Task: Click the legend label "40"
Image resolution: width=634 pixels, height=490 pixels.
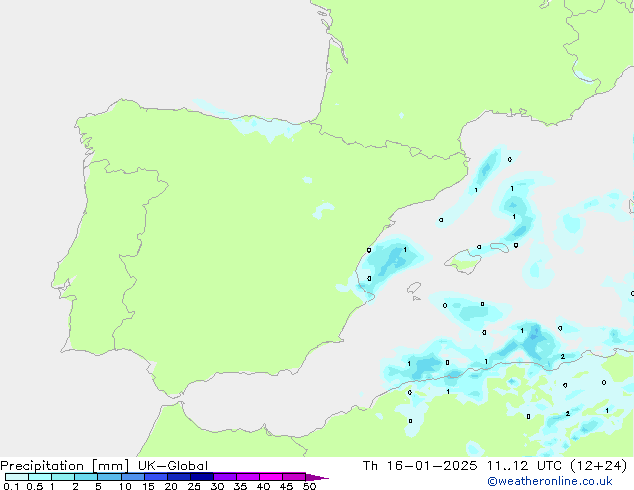Action: click(263, 486)
